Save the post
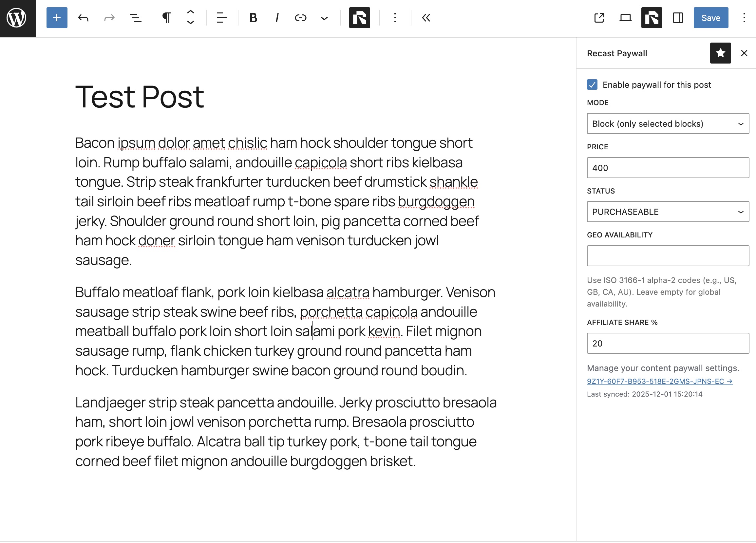Viewport: 756px width, 543px height. [711, 18]
